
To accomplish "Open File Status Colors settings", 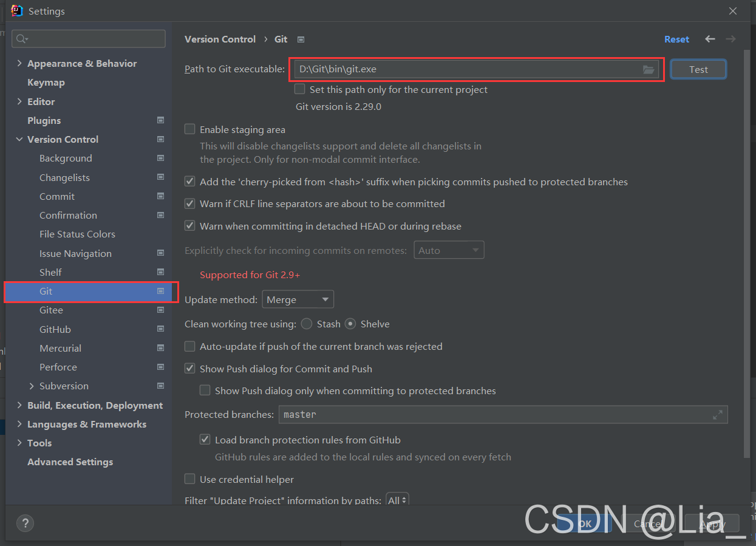I will coord(77,234).
